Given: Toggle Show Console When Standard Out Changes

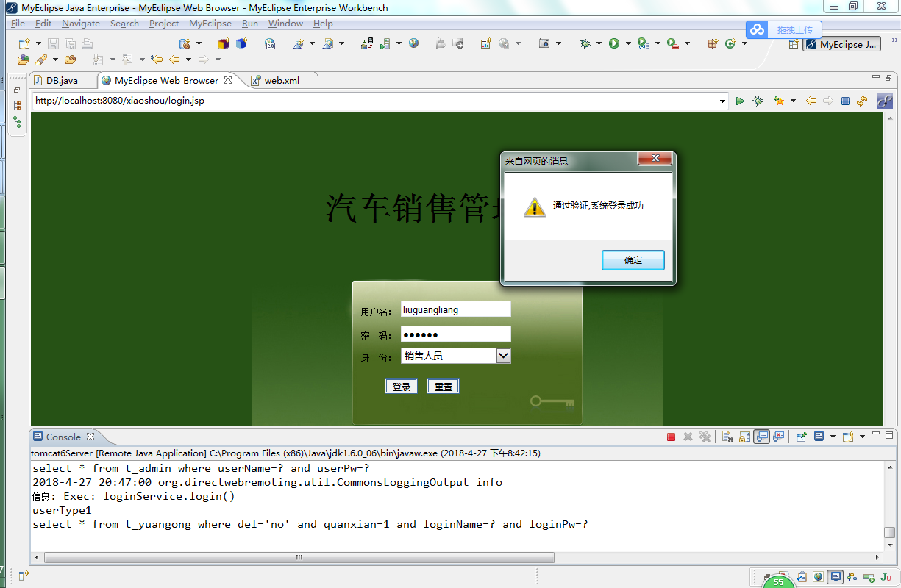Looking at the screenshot, I should click(x=762, y=437).
